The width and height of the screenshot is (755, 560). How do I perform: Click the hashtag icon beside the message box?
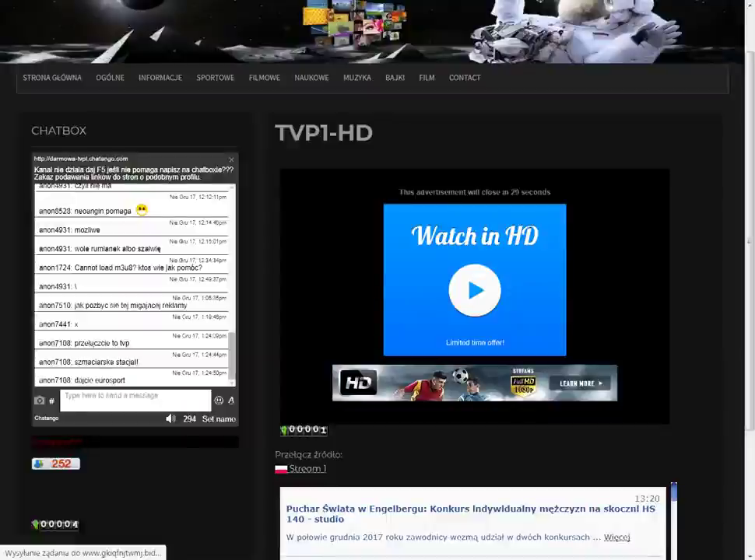pos(51,401)
